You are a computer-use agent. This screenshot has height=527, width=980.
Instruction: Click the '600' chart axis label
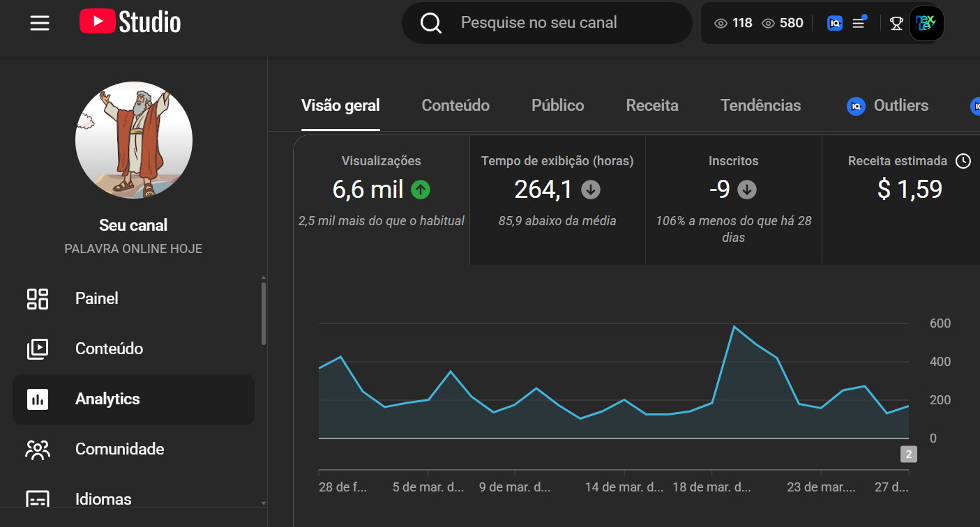pyautogui.click(x=940, y=323)
